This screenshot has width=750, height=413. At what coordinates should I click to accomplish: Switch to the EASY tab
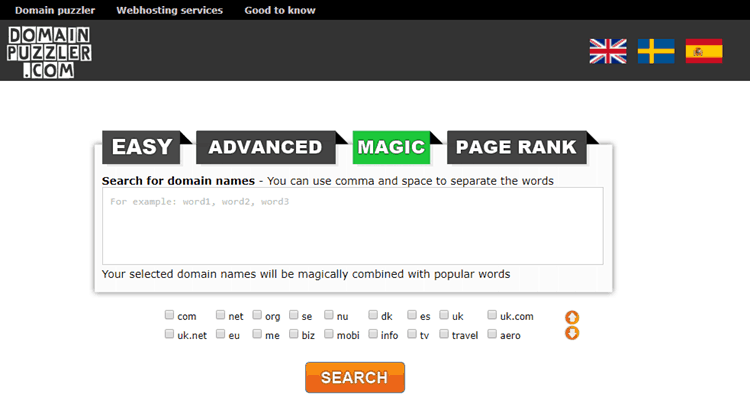(142, 147)
